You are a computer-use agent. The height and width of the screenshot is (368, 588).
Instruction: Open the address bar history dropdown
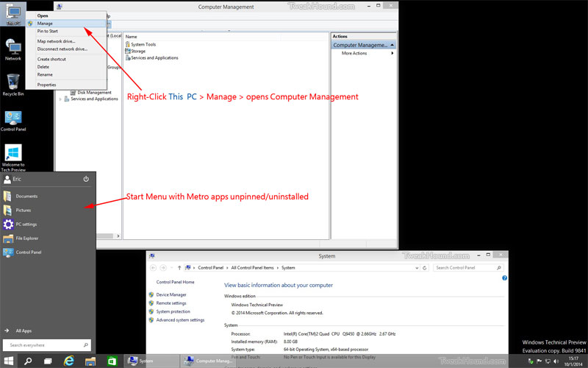417,268
